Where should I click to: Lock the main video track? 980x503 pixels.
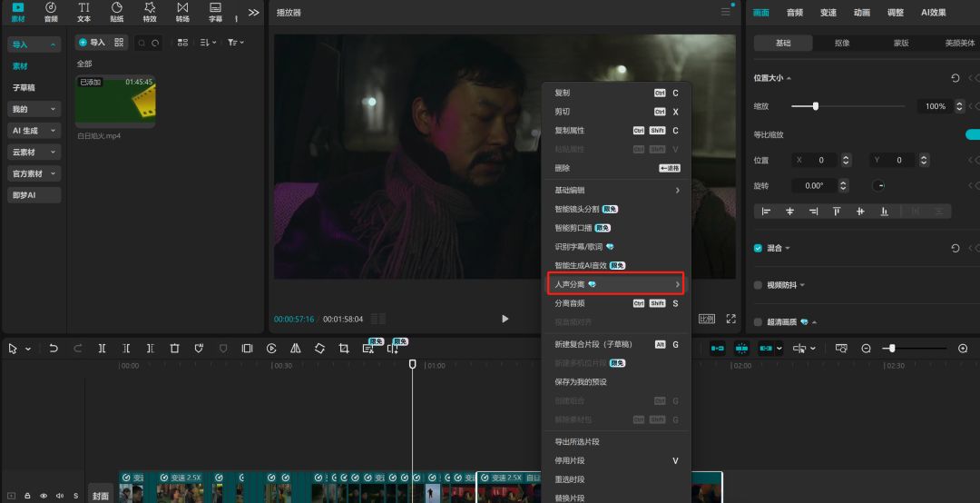(27, 496)
